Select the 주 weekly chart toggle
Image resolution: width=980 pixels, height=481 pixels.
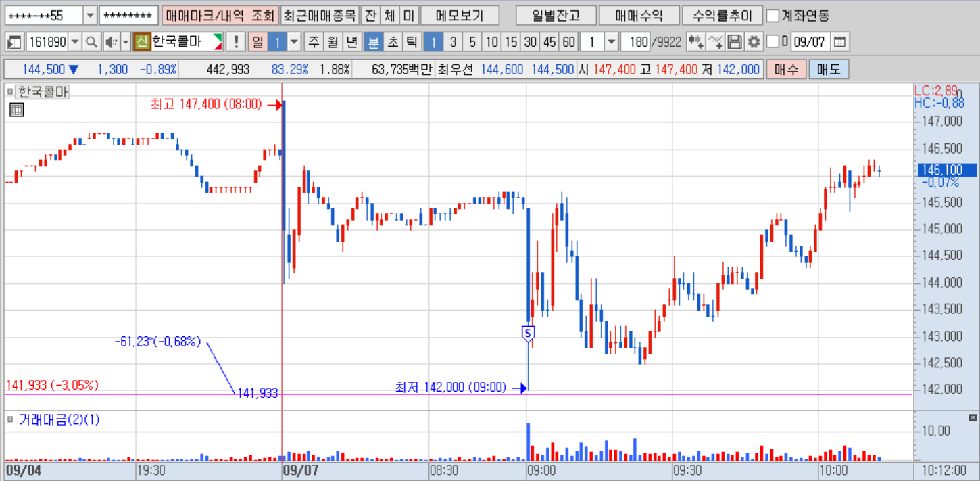click(x=314, y=42)
